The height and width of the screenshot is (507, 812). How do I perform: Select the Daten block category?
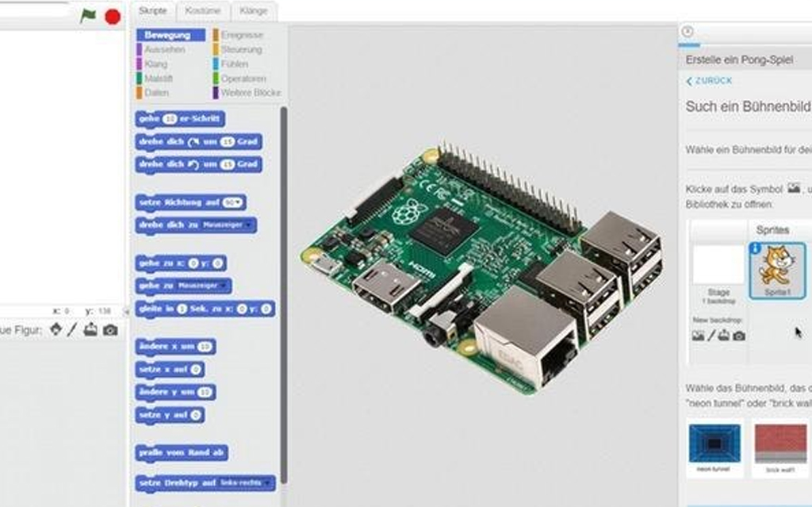[x=153, y=93]
